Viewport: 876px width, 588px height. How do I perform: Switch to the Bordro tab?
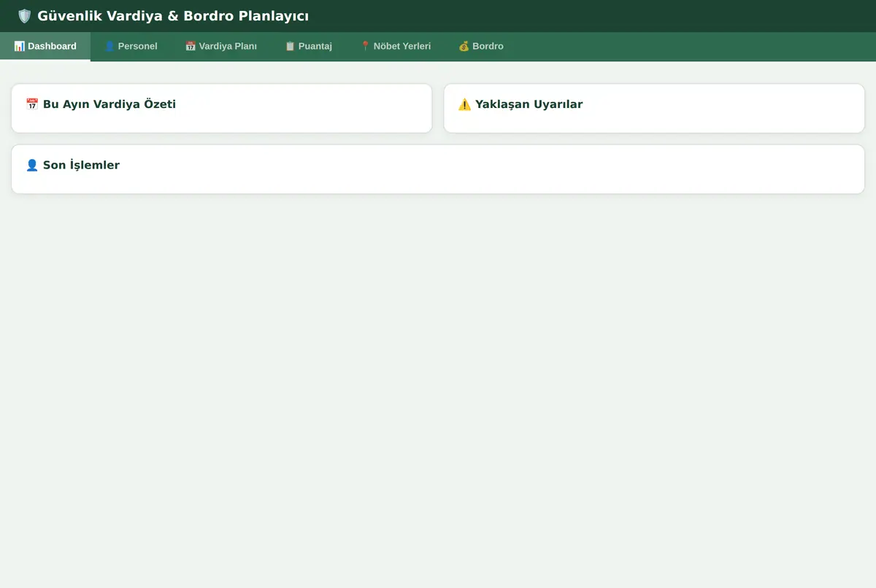481,46
